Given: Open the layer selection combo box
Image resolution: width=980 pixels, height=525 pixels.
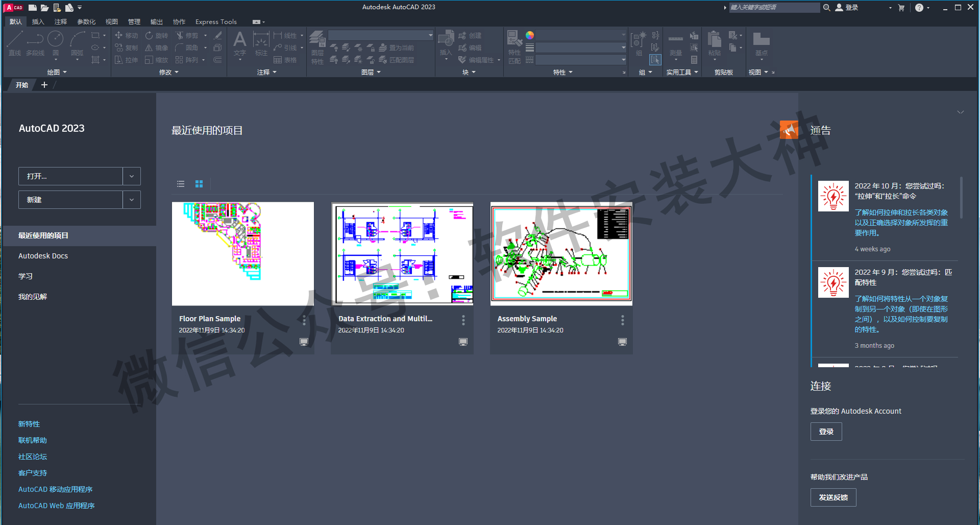Looking at the screenshot, I should point(381,35).
